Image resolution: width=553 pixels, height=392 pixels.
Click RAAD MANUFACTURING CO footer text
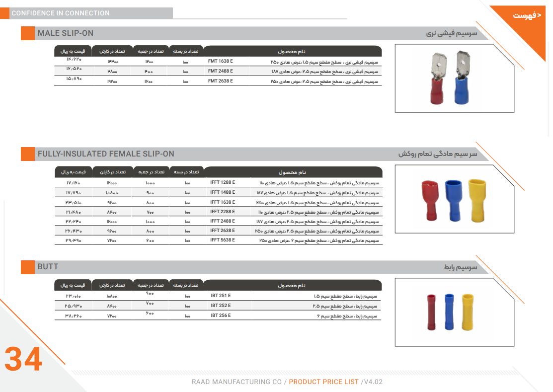click(237, 382)
